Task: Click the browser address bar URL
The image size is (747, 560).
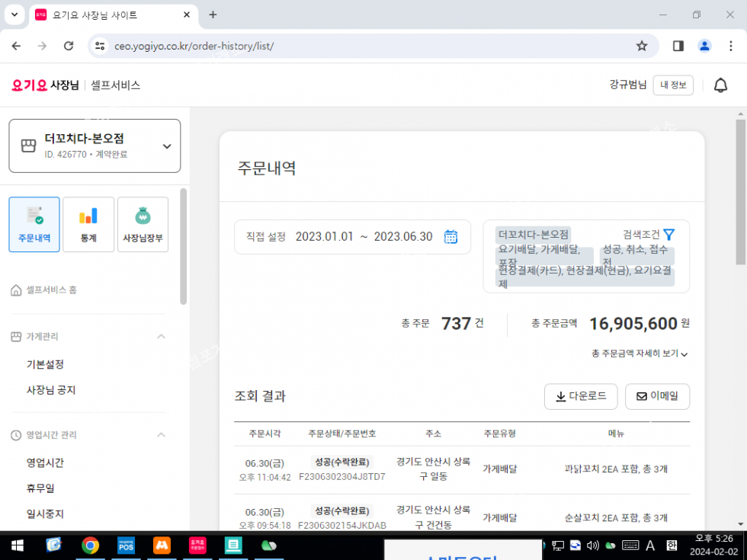Action: (194, 46)
